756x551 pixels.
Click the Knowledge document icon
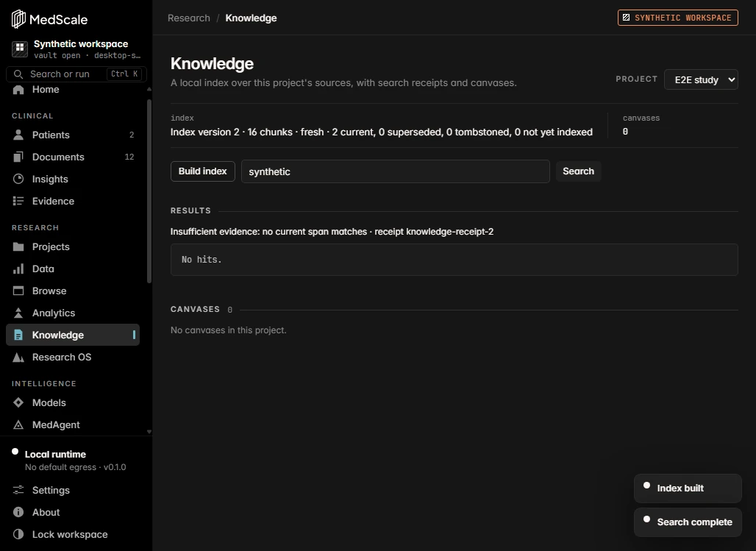pyautogui.click(x=18, y=335)
